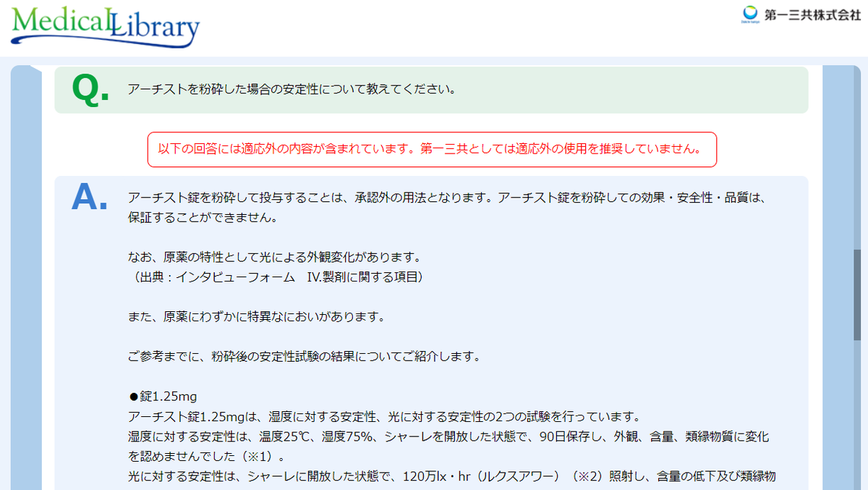868x490 pixels.
Task: Click the red off-label warning notice
Action: click(x=432, y=150)
